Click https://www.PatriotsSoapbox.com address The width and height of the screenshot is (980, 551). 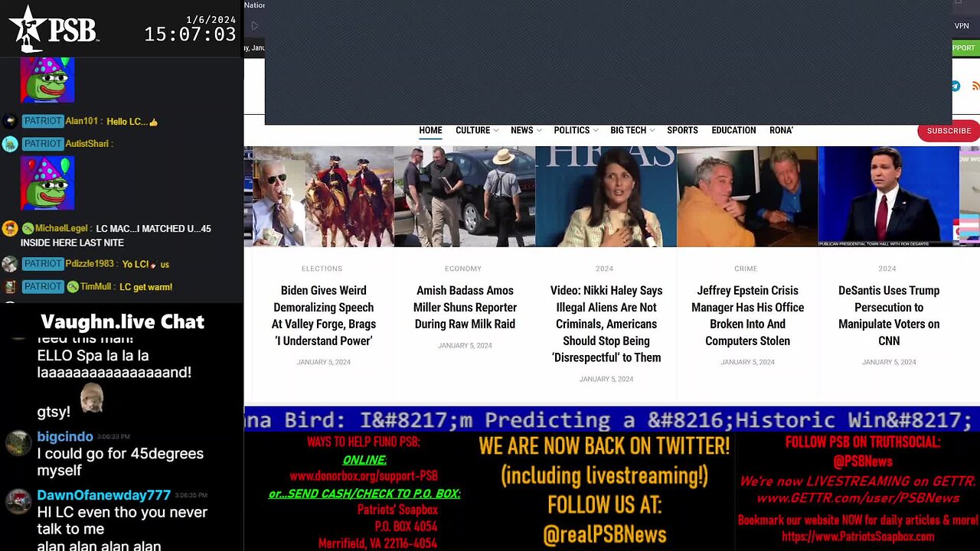(857, 536)
